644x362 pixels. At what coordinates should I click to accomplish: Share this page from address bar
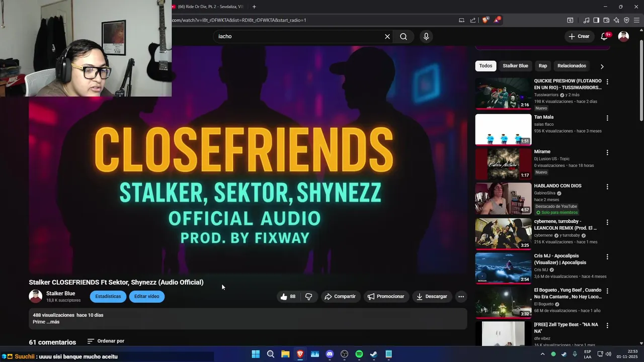point(473,20)
